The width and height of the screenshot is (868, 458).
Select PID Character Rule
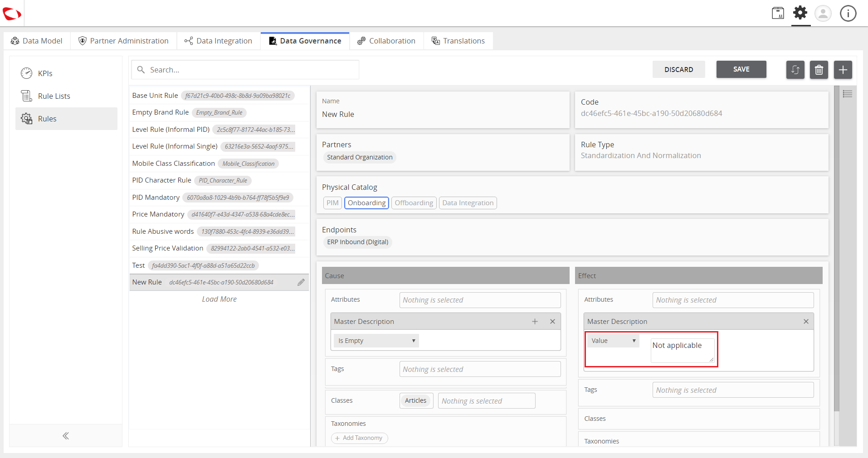tap(219, 180)
